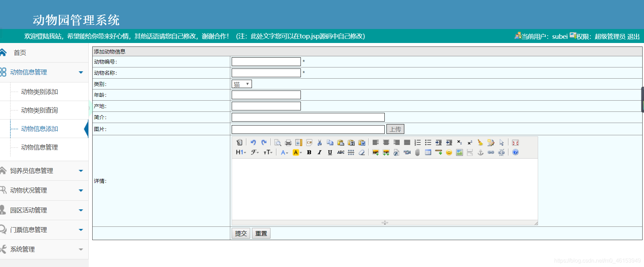Open font size dropdown
Image resolution: width=644 pixels, height=267 pixels.
pyautogui.click(x=268, y=152)
